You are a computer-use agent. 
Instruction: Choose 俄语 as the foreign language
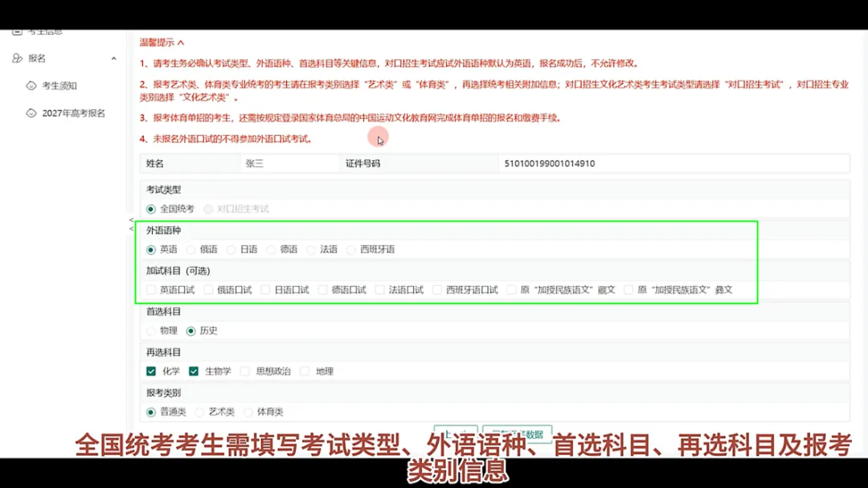(191, 250)
